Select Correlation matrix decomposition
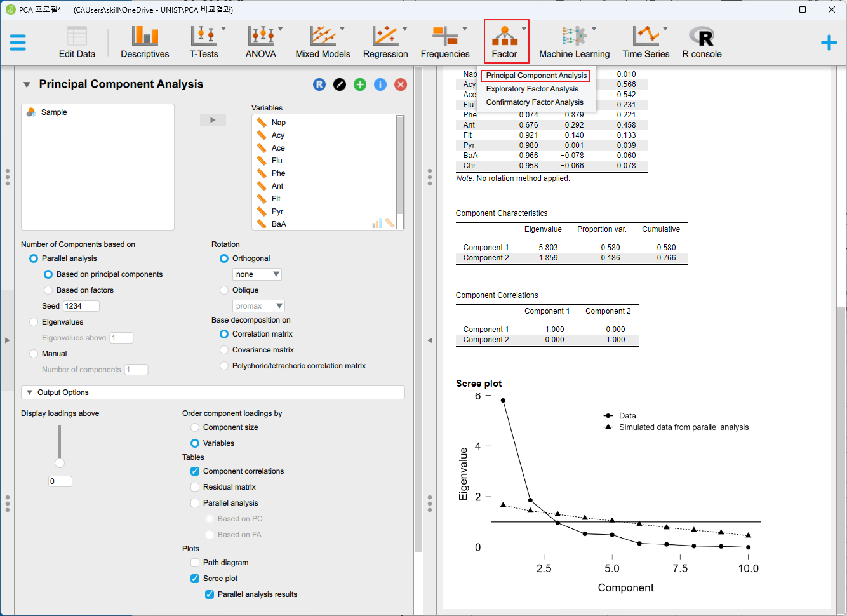This screenshot has width=847, height=616. [224, 334]
